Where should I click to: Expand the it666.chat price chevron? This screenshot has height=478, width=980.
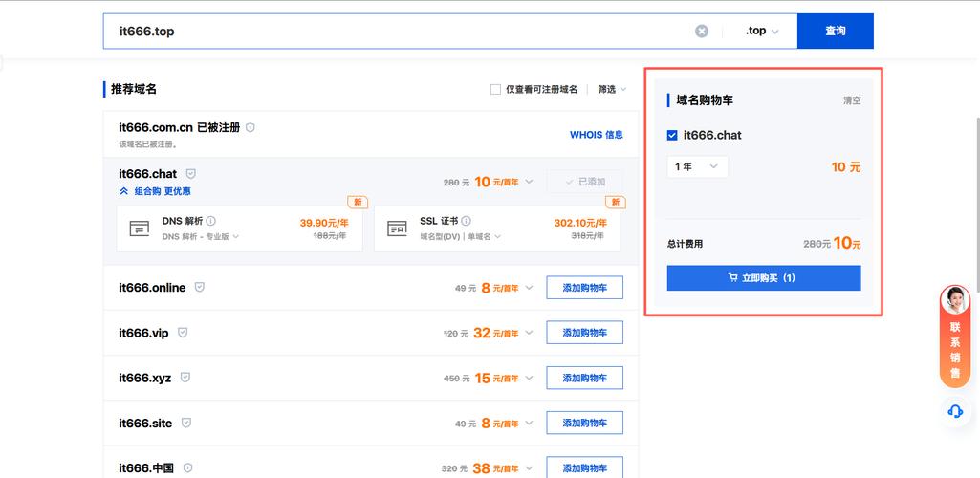(529, 182)
